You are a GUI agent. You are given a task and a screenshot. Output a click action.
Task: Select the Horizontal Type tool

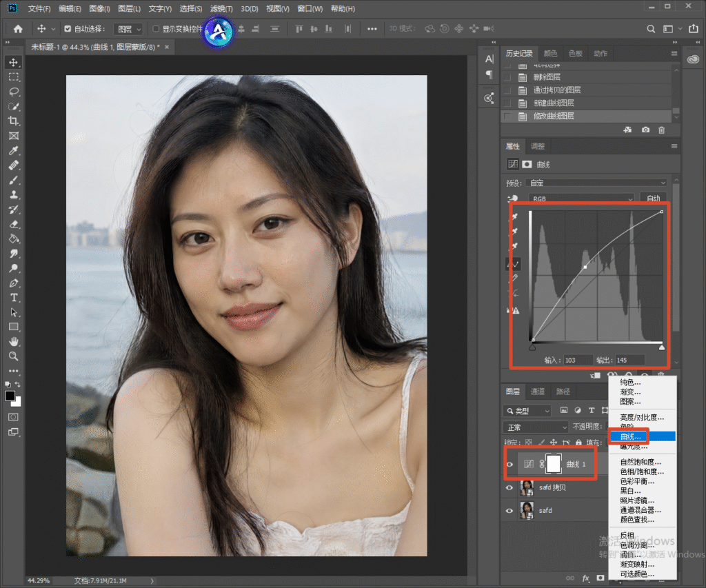[x=14, y=298]
